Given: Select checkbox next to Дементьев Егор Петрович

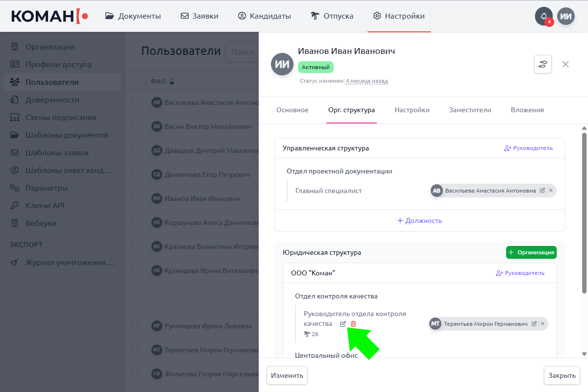Looking at the screenshot, I should (x=135, y=174).
